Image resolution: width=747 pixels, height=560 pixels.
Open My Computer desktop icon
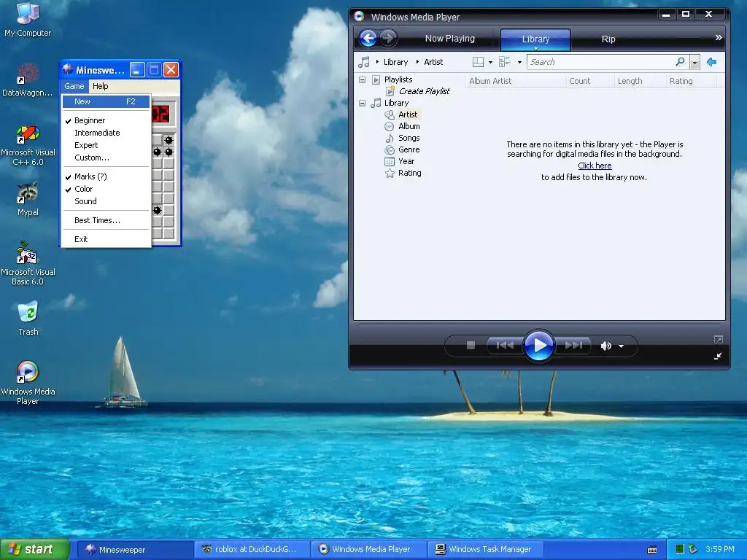[x=28, y=19]
